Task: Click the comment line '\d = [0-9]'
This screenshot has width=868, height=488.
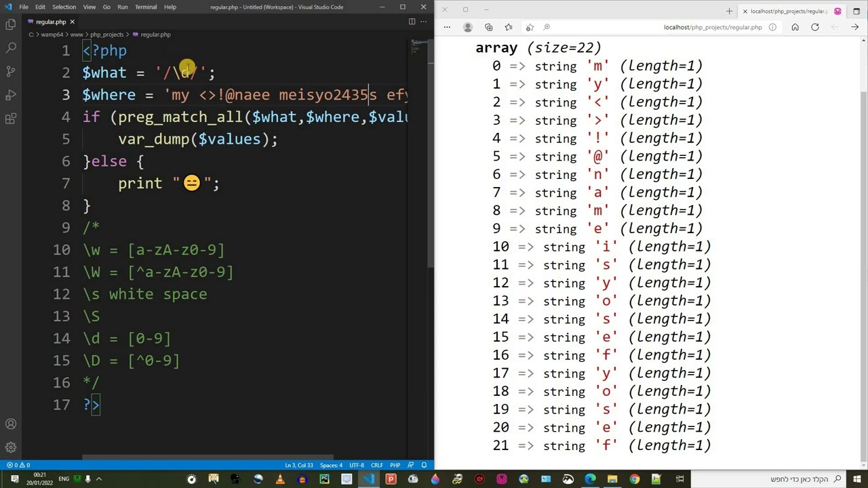Action: tap(127, 338)
